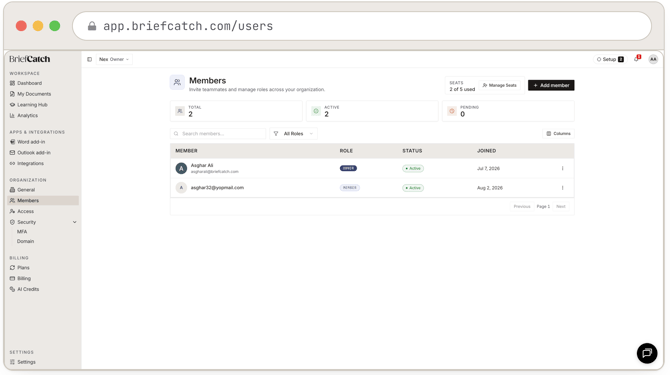670x375 pixels.
Task: Open Domain under Security
Action: click(x=25, y=241)
